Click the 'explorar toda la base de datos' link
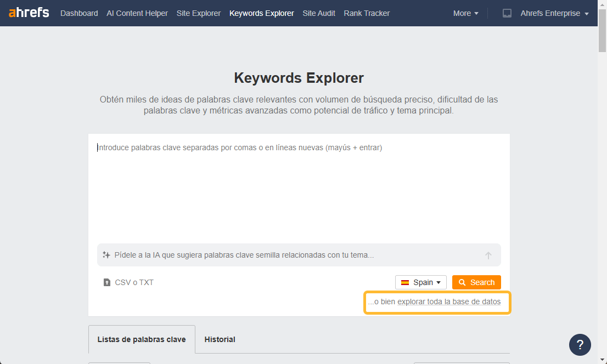 (x=448, y=302)
